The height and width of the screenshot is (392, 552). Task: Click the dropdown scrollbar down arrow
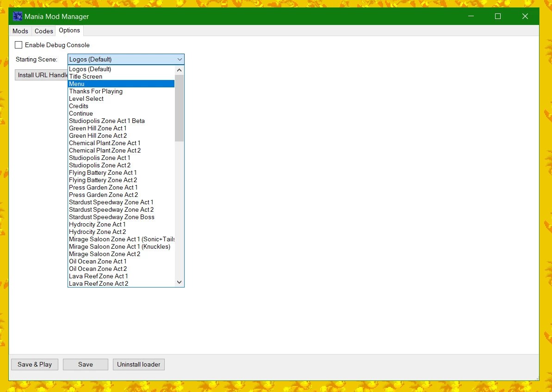point(179,282)
